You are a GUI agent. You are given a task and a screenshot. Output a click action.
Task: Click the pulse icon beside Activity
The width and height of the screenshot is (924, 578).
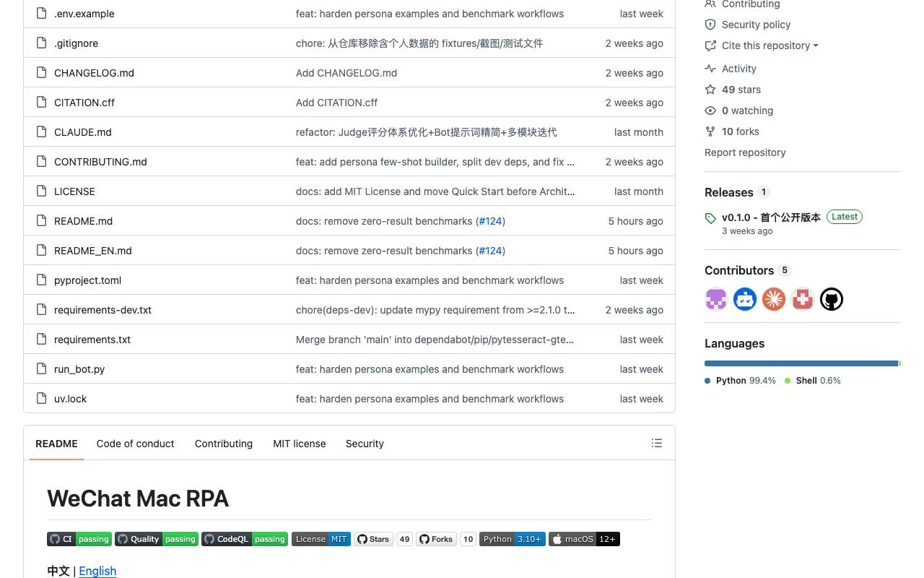710,69
